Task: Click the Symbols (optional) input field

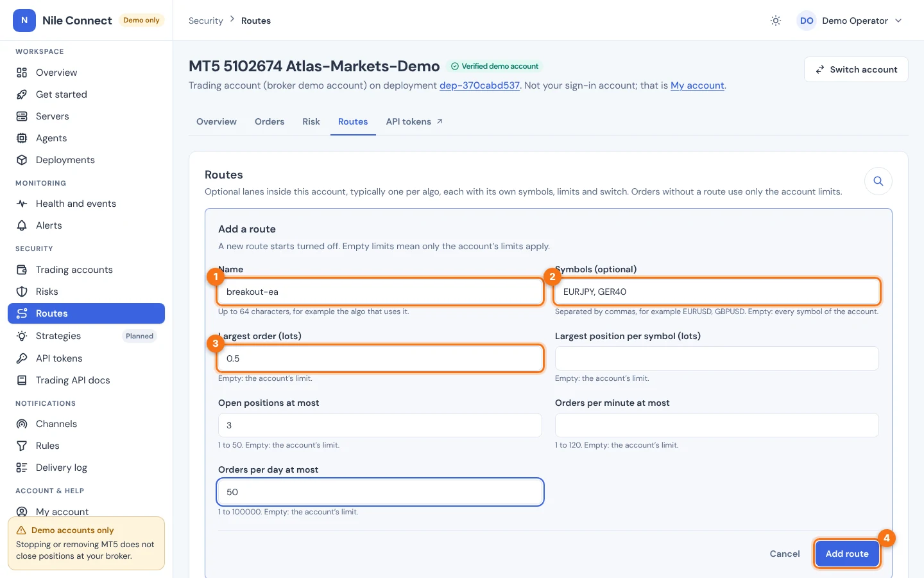Action: (x=717, y=292)
